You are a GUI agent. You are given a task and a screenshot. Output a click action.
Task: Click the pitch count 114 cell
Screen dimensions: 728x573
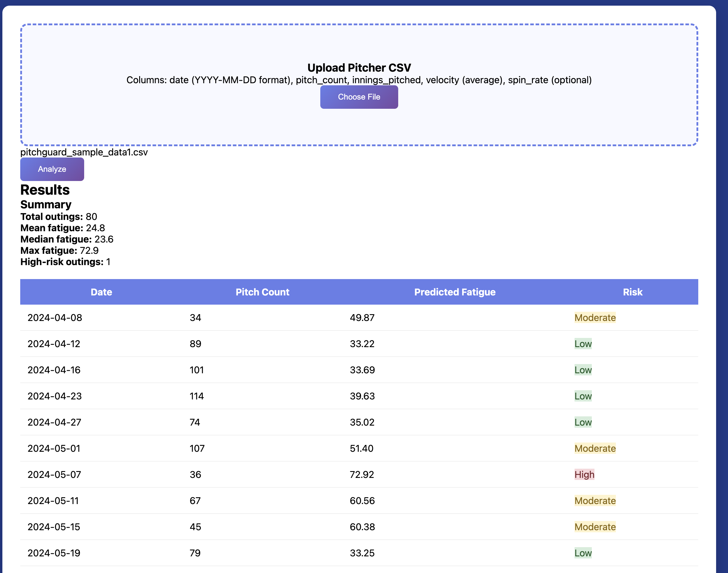point(197,396)
